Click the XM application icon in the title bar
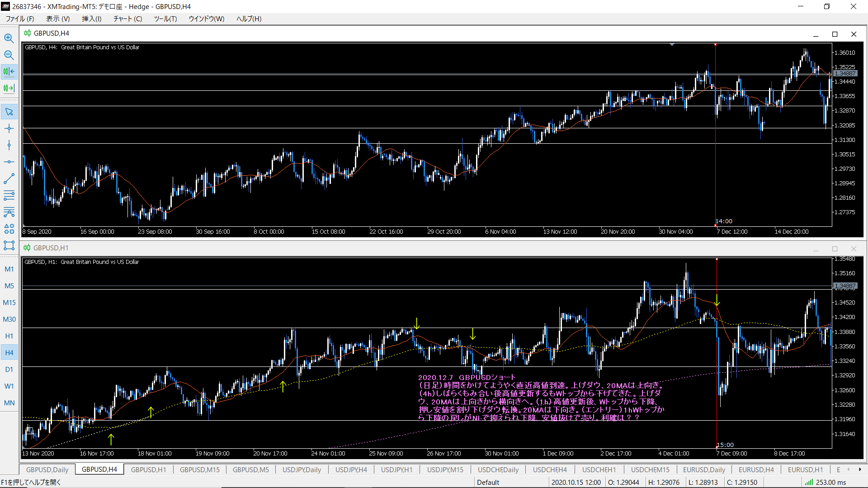This screenshot has height=488, width=868. (x=5, y=6)
